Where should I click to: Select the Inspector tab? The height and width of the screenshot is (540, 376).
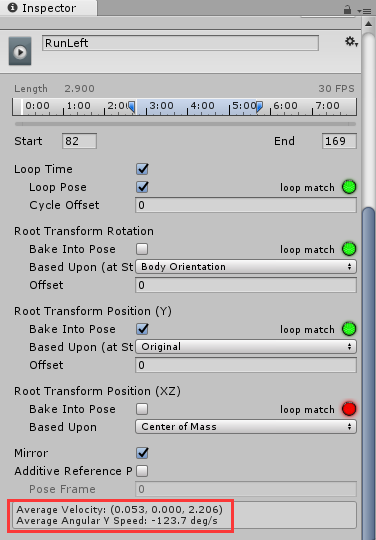tap(48, 8)
